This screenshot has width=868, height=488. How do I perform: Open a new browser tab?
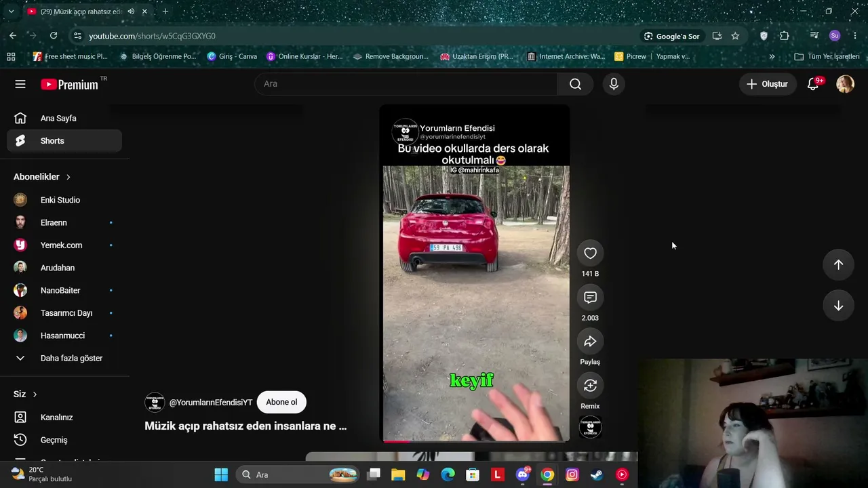[x=165, y=12]
